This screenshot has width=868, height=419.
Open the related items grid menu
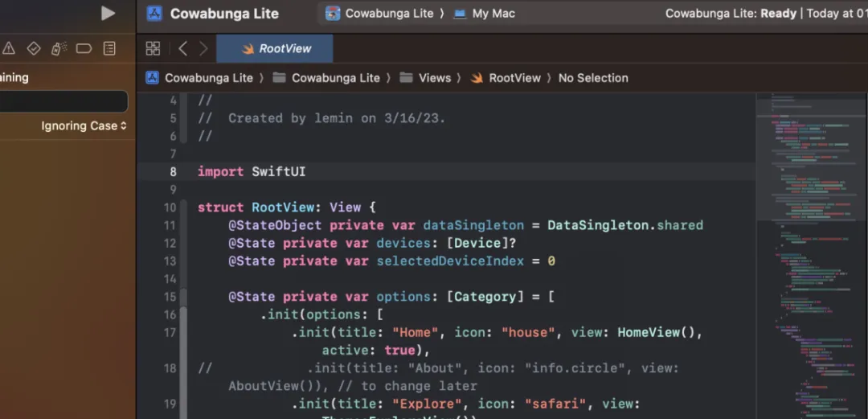coord(153,49)
